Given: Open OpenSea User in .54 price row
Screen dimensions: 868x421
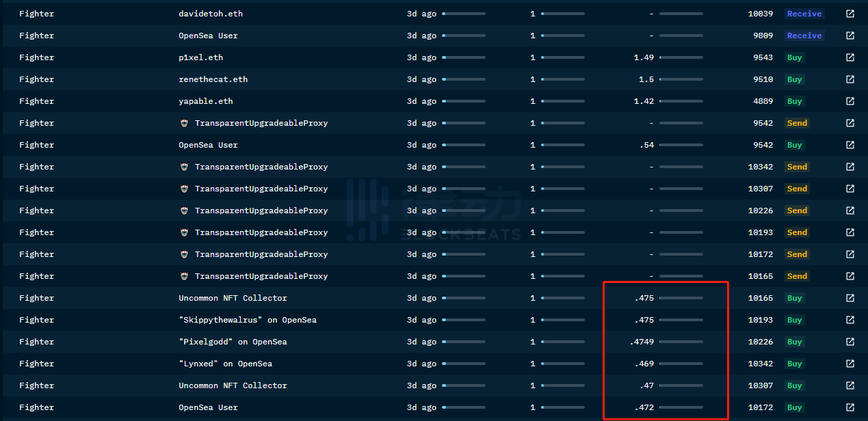Looking at the screenshot, I should (209, 145).
